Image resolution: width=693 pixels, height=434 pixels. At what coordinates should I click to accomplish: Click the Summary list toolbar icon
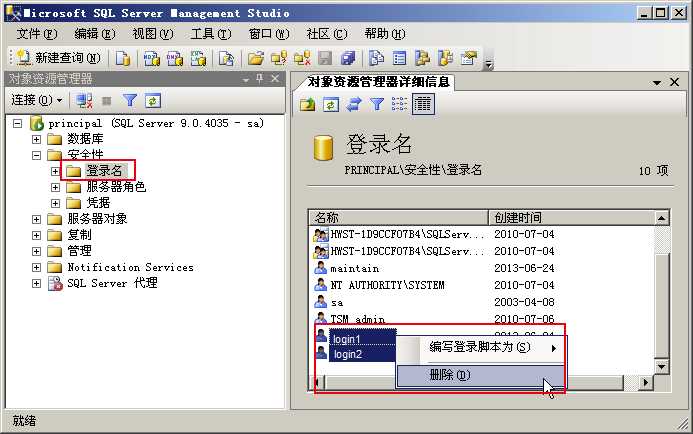pyautogui.click(x=400, y=58)
